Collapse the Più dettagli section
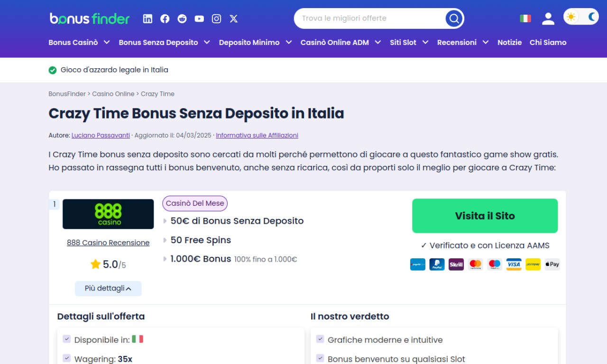Image resolution: width=607 pixels, height=364 pixels. pyautogui.click(x=108, y=288)
